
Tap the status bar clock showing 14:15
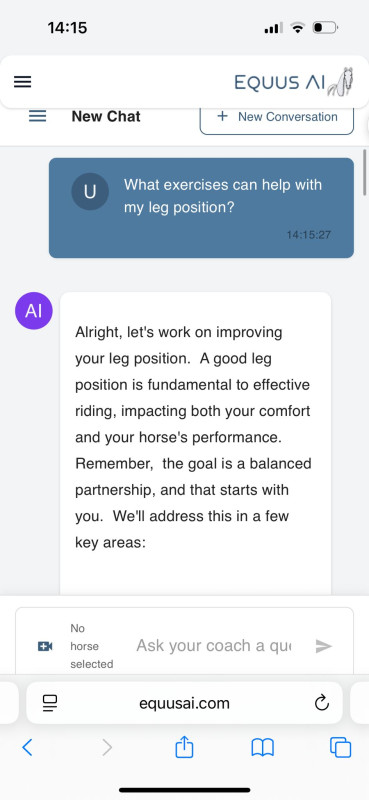click(67, 28)
